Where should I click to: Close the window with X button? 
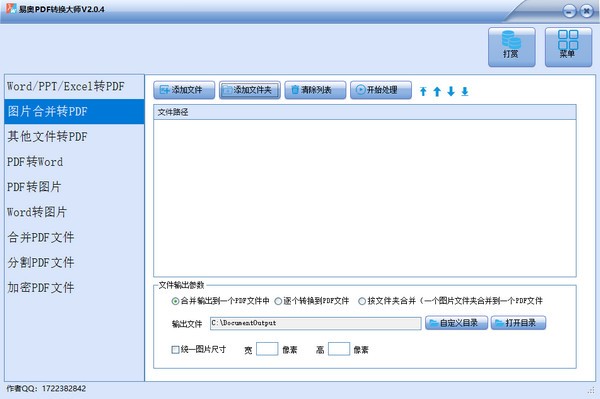587,11
